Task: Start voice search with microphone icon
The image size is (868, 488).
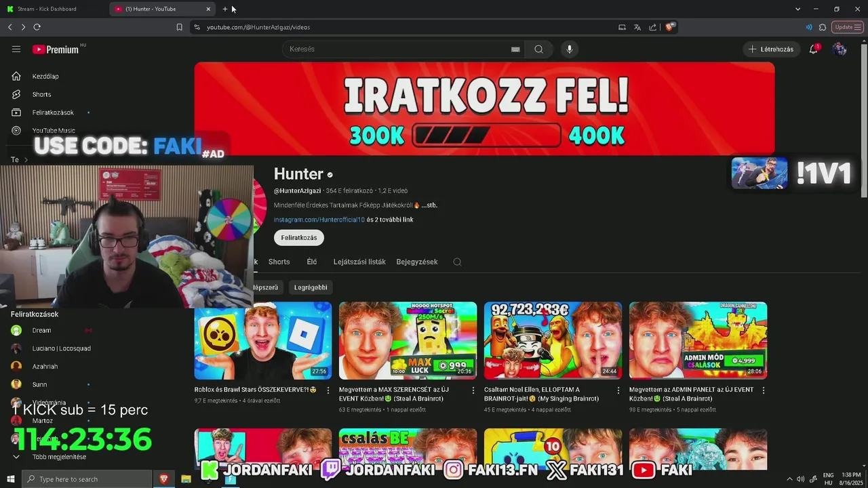Action: 569,49
